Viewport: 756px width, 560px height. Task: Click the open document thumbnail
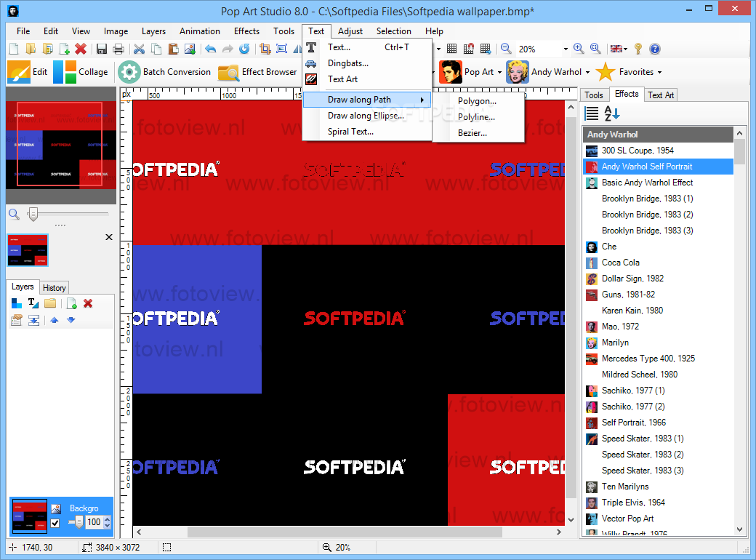pos(28,250)
